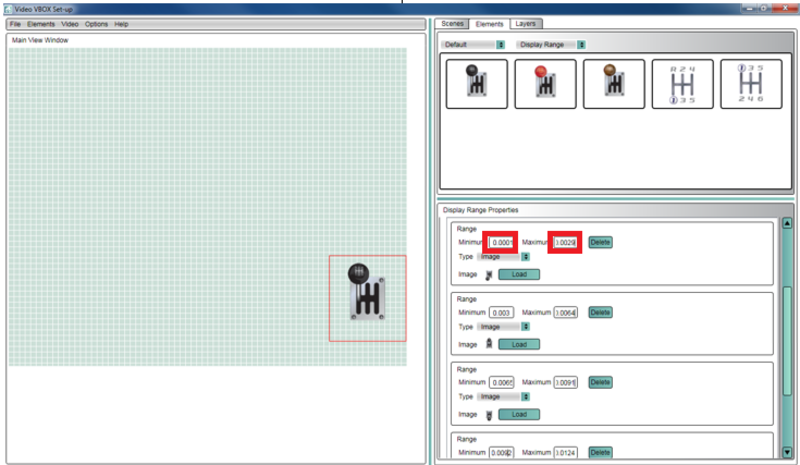Click the properties panel vertical scrollbar
Viewport: 800px width, 465px height.
pos(787,330)
